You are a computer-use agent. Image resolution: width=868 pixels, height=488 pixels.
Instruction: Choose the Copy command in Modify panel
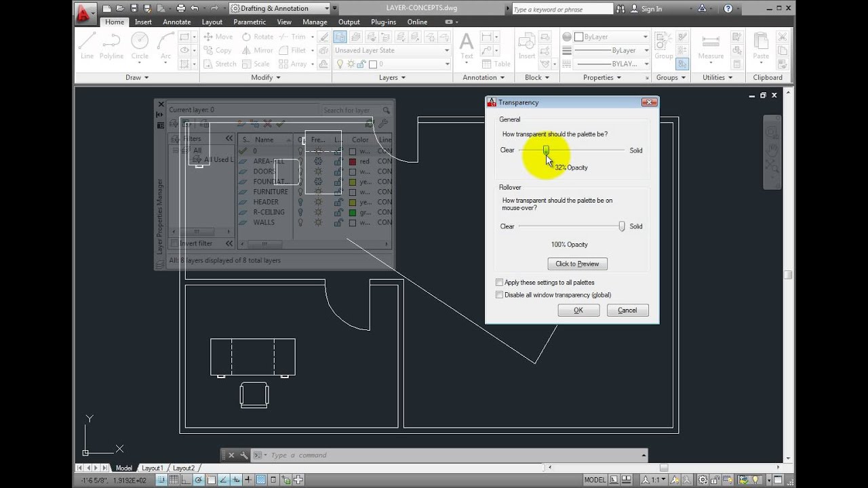218,50
